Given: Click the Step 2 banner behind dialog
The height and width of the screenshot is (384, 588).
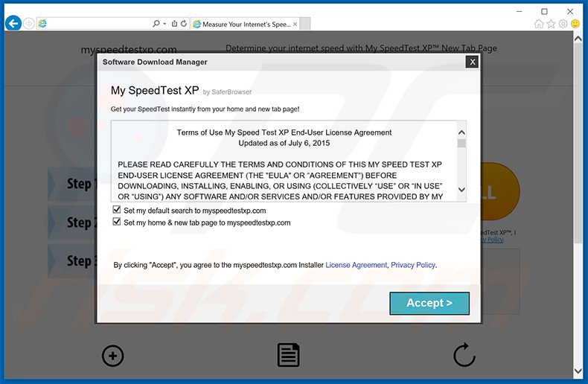Looking at the screenshot, I should click(x=73, y=223).
